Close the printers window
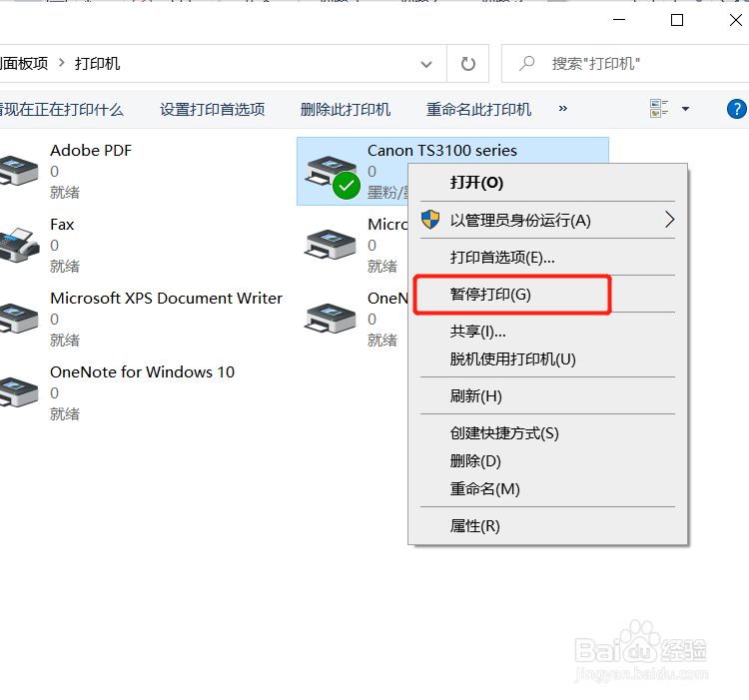 [736, 20]
